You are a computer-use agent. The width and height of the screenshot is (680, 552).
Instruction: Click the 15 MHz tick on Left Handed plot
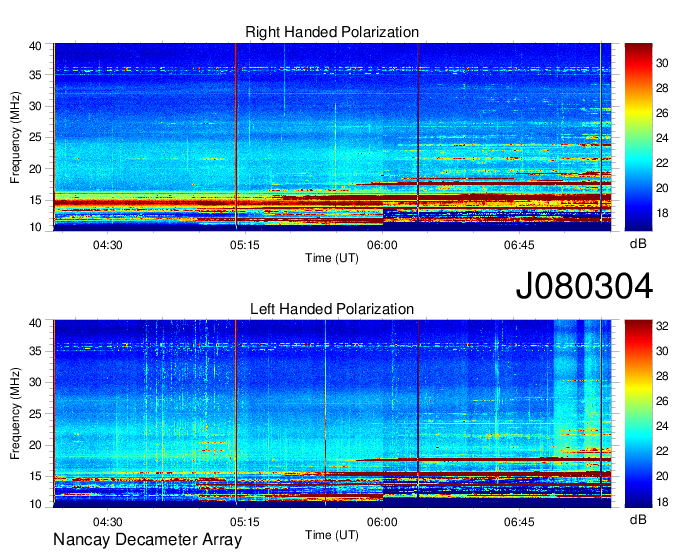tap(36, 477)
